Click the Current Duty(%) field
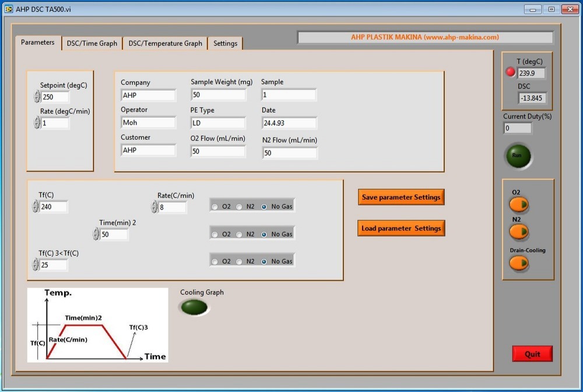Image resolution: width=583 pixels, height=392 pixels. click(518, 128)
